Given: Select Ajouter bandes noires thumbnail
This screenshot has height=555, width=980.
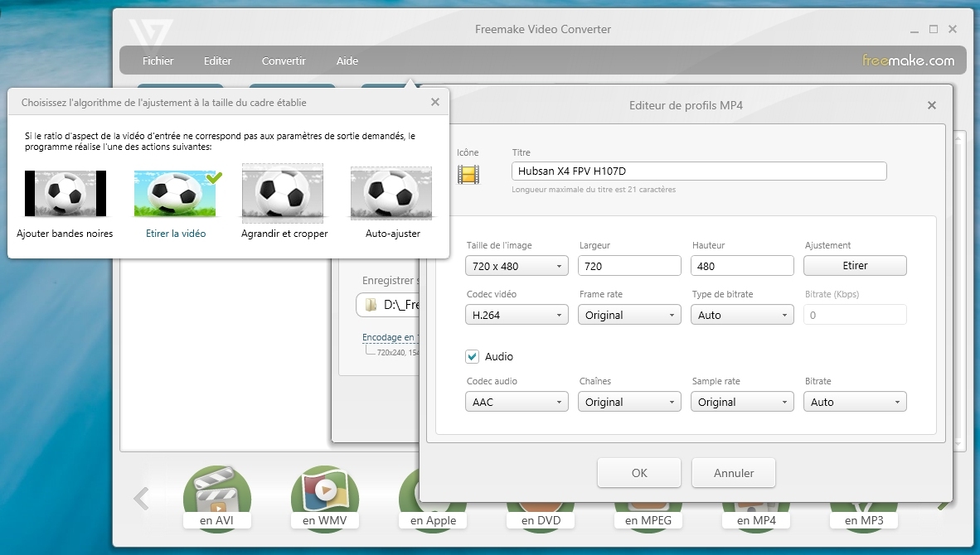Looking at the screenshot, I should [x=65, y=194].
